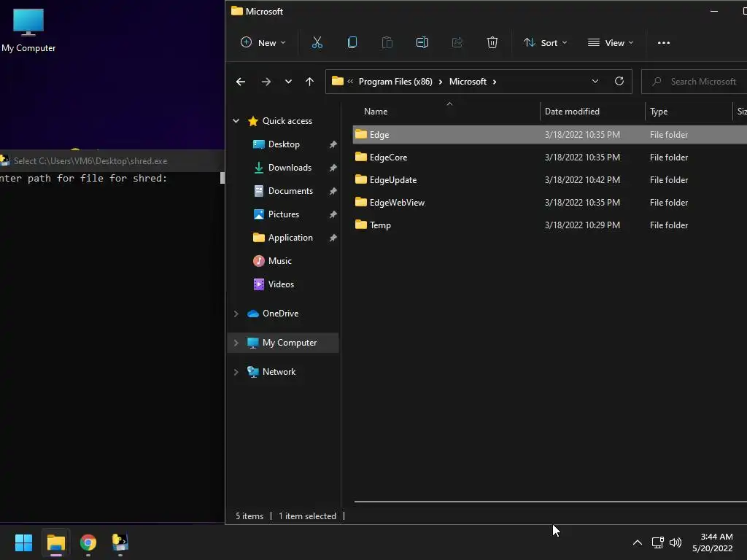
Task: Collapse the Quick access tree
Action: click(x=236, y=121)
